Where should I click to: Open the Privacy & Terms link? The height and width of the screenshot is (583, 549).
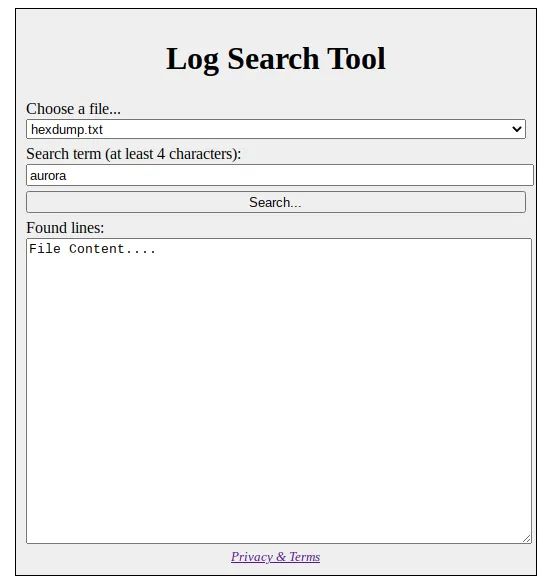(275, 557)
